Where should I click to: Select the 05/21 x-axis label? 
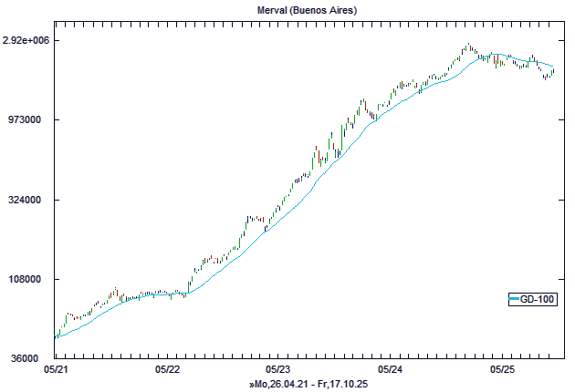55,370
